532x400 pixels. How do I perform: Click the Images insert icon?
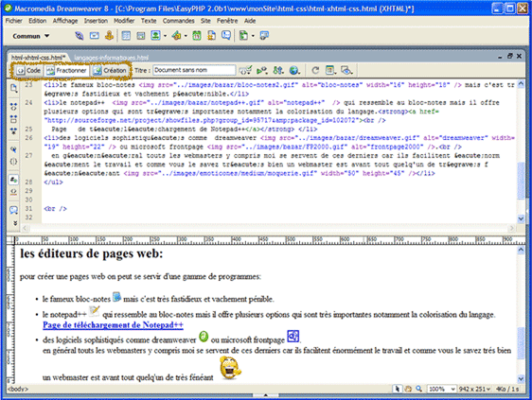[155, 35]
